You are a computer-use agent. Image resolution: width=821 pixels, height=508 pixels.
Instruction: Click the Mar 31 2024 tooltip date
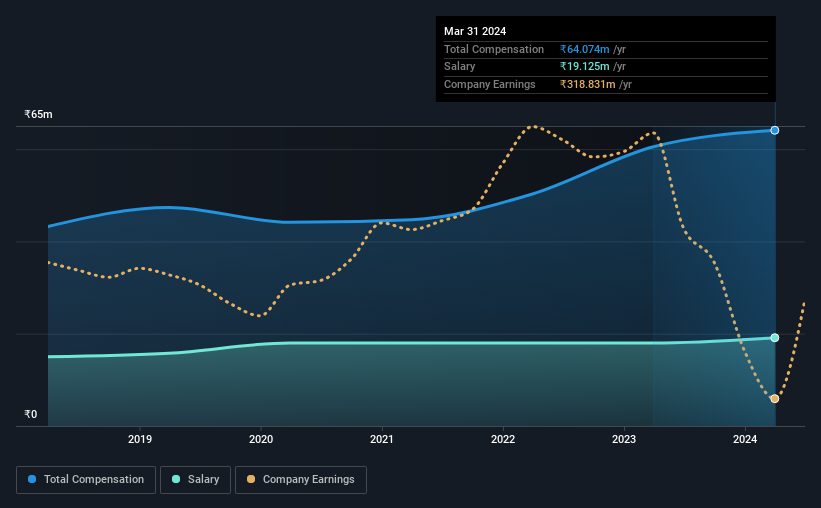475,31
